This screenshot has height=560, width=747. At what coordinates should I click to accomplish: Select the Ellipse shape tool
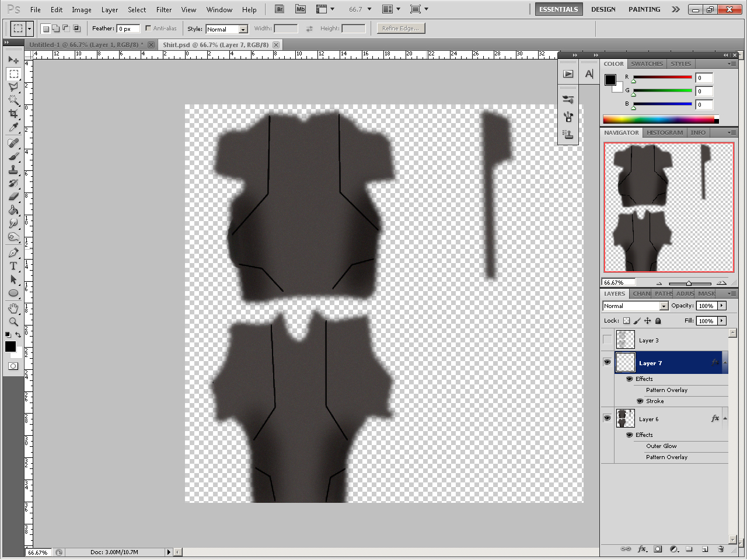13,293
